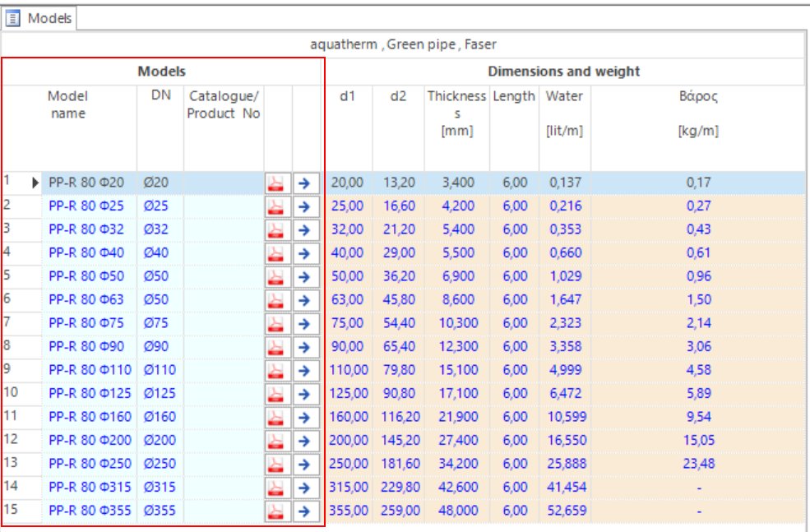810x532 pixels.
Task: Open PDF icon for PP-R 80 Φ110 row
Action: [277, 370]
